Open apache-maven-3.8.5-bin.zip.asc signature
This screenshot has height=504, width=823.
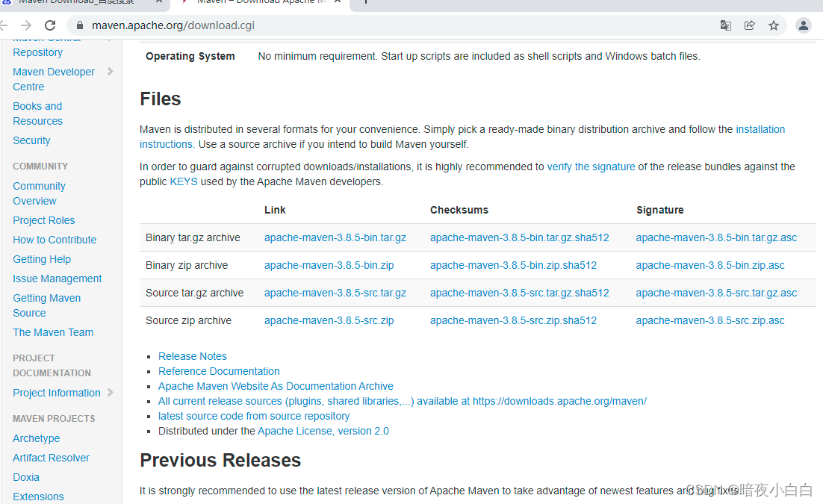pos(710,265)
